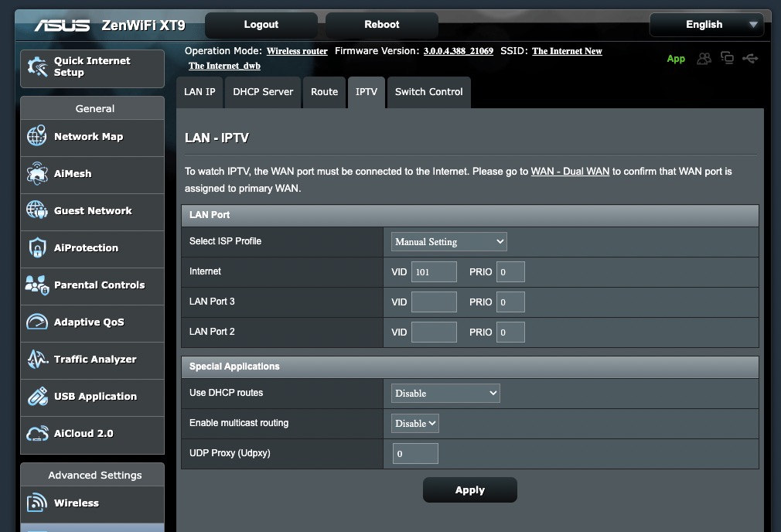Switch to the DHCP Server tab
The width and height of the screenshot is (781, 532).
click(x=263, y=92)
